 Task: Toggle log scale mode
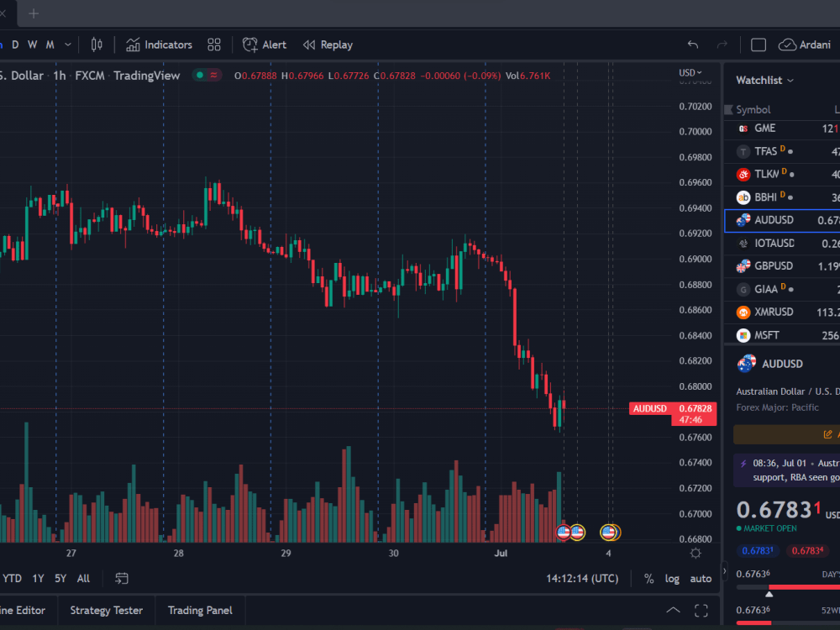pyautogui.click(x=672, y=579)
